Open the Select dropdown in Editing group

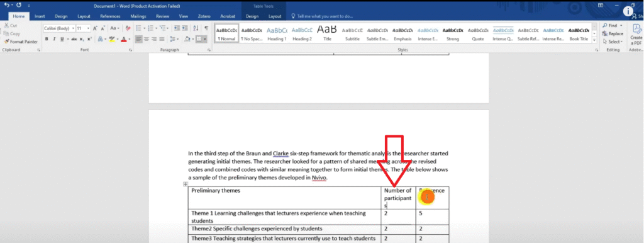coord(613,42)
